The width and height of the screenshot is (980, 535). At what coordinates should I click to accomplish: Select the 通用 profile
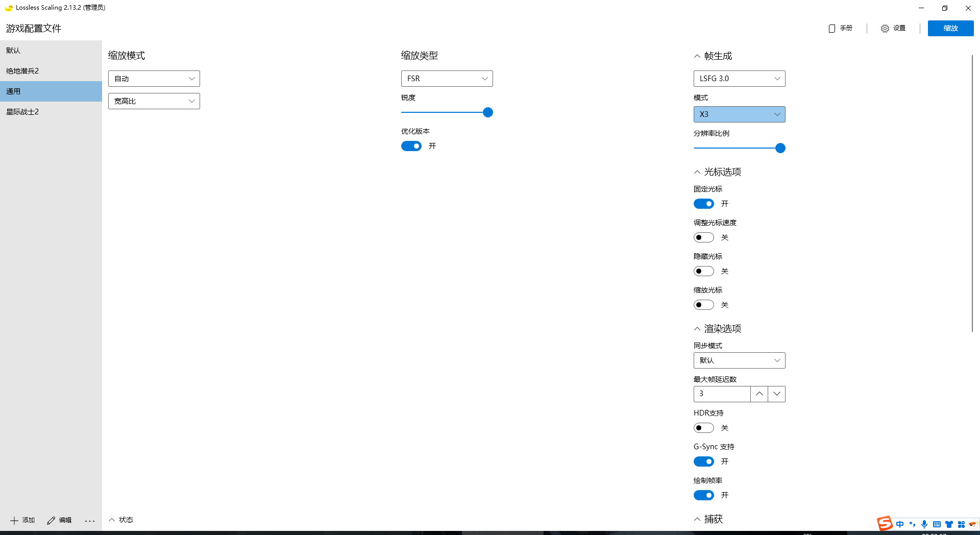coord(51,91)
